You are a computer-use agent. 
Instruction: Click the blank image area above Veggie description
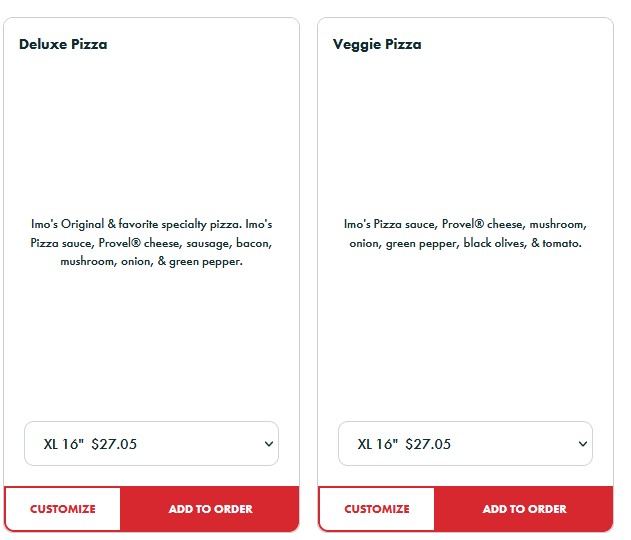(x=465, y=130)
